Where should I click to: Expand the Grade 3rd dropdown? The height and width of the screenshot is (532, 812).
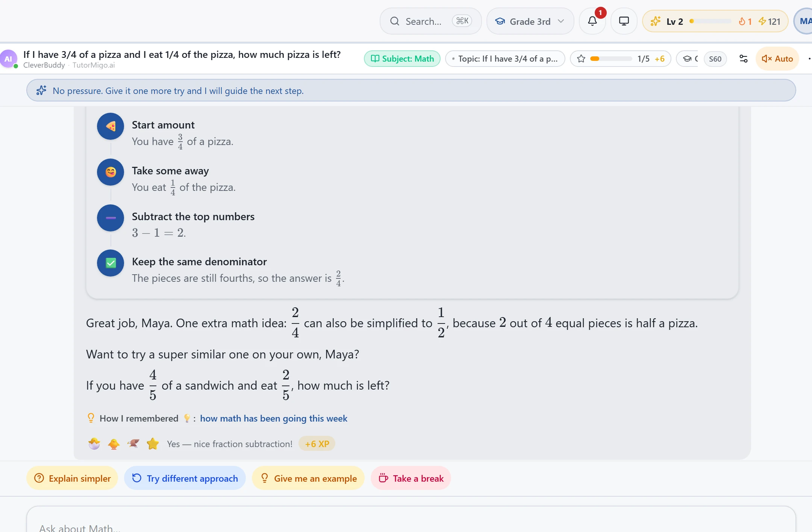(530, 21)
